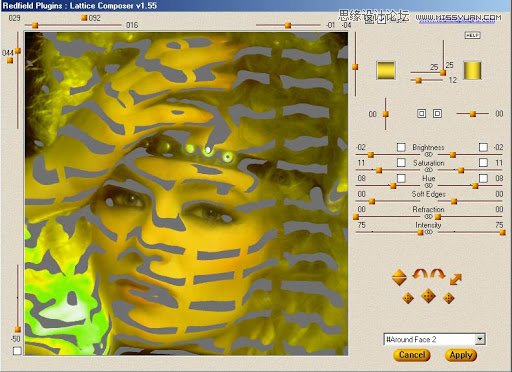This screenshot has height=372, width=512.
Task: Click the Apply button
Action: point(461,355)
